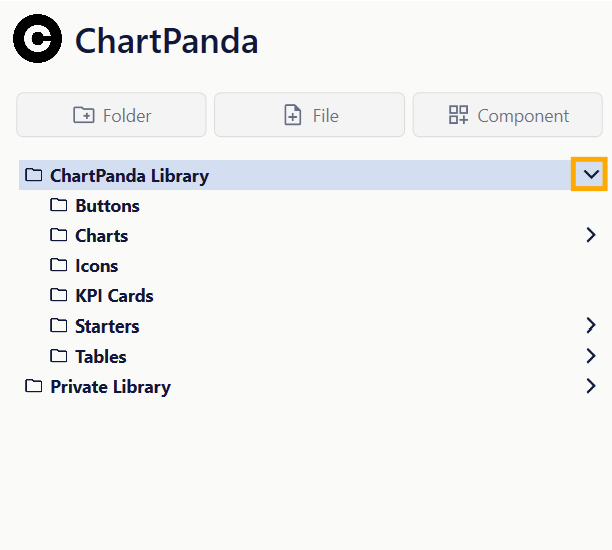Click the folder icon beside KPI Cards

[x=59, y=296]
